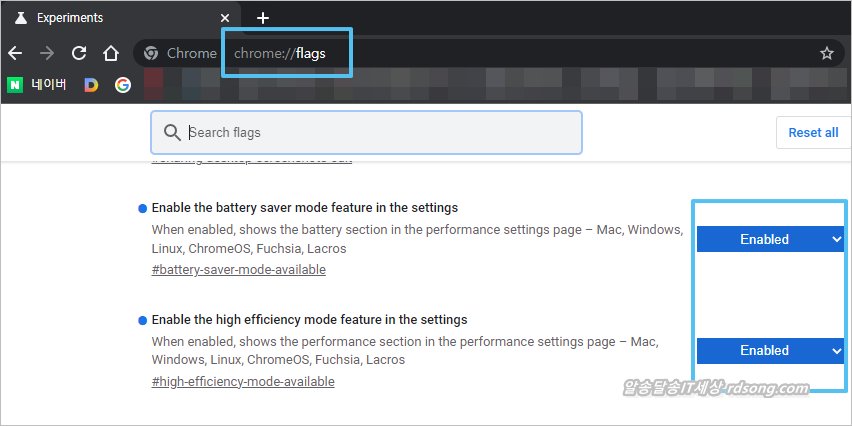Open the battery saver mode Enabled dropdown
This screenshot has height=426, width=852.
[770, 239]
